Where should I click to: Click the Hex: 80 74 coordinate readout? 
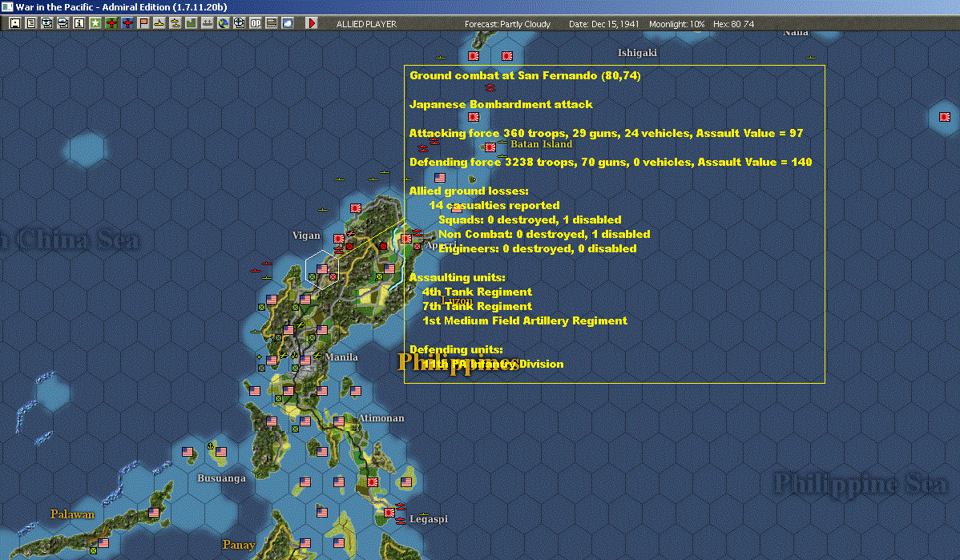click(733, 24)
